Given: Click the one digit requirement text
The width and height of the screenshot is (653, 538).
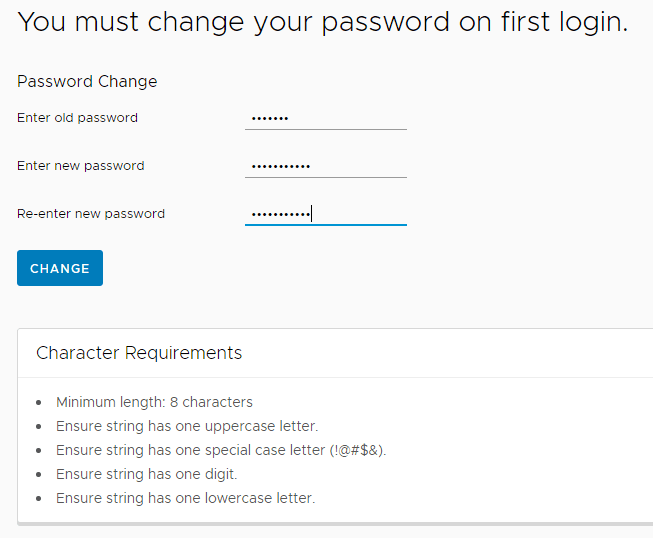Looking at the screenshot, I should 146,474.
